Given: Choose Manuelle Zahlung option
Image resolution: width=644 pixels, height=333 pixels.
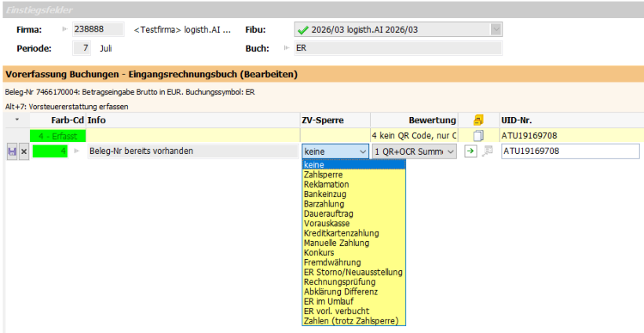Looking at the screenshot, I should 354,243.
